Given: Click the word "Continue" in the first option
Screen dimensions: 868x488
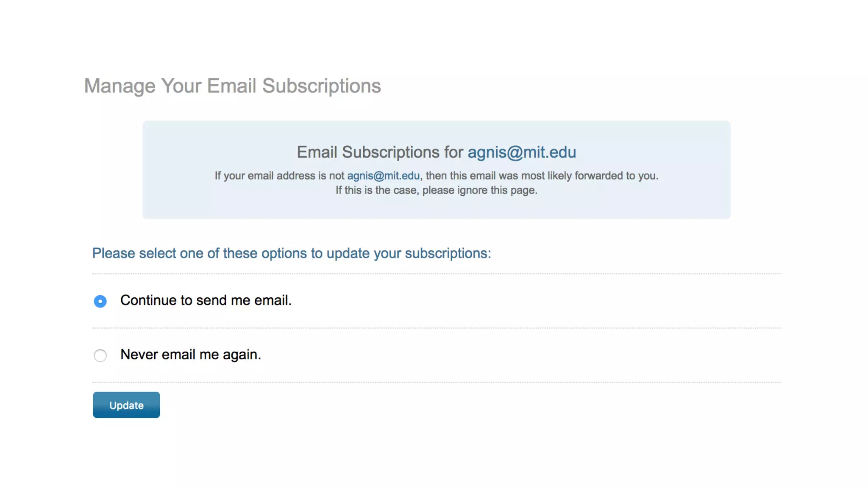Looking at the screenshot, I should click(148, 300).
